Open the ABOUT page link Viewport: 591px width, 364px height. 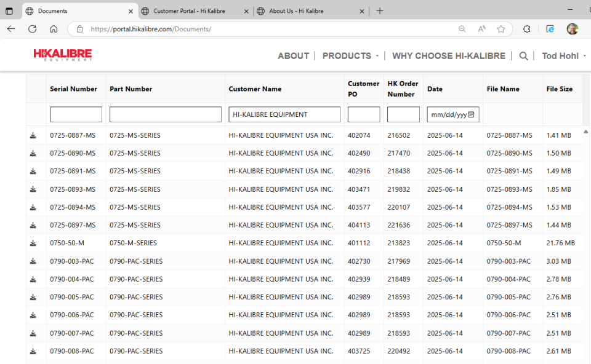[293, 56]
